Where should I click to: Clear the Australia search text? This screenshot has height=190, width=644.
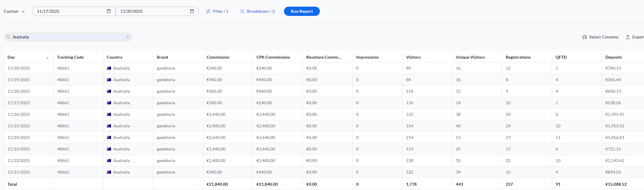pyautogui.click(x=128, y=37)
